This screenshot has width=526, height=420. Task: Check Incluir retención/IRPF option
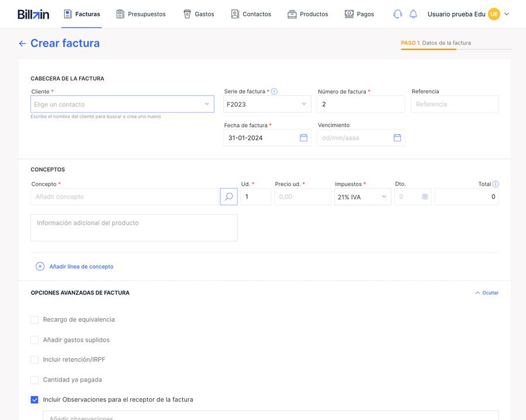pyautogui.click(x=34, y=360)
